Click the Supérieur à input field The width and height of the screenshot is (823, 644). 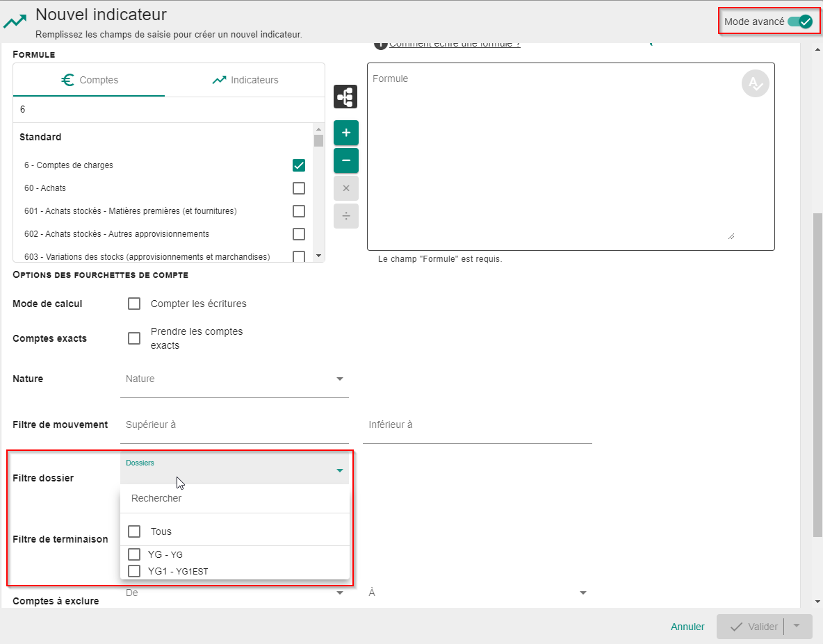coord(234,425)
